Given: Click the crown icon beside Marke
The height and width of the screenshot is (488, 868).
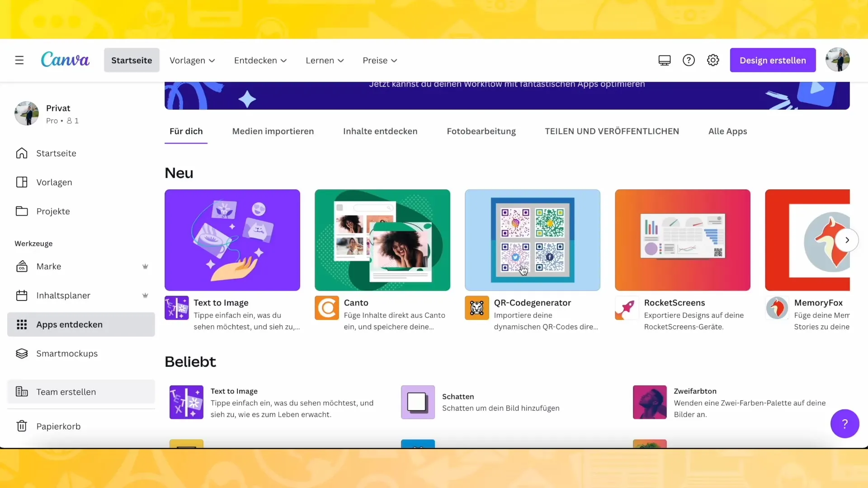Looking at the screenshot, I should point(145,266).
